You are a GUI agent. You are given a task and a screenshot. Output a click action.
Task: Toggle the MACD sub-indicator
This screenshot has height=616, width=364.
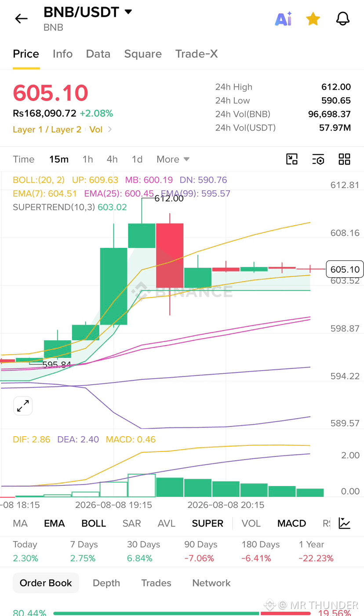coord(292,523)
